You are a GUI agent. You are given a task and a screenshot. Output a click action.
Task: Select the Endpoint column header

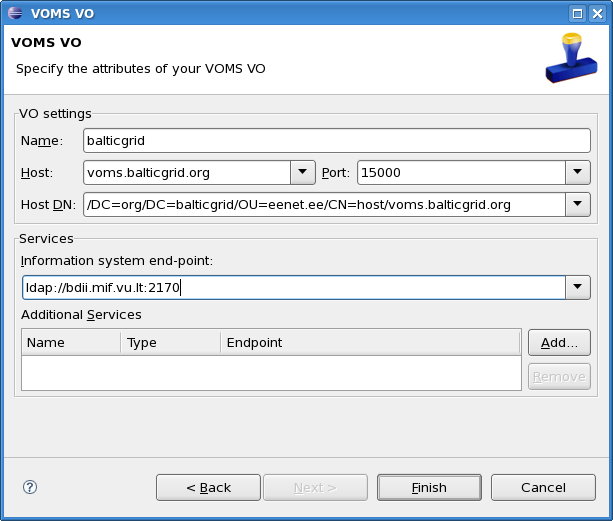pos(371,343)
